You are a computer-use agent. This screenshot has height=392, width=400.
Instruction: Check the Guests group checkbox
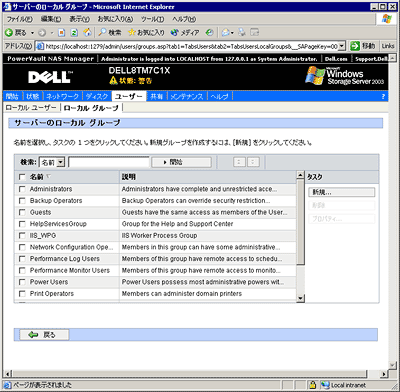pos(22,212)
